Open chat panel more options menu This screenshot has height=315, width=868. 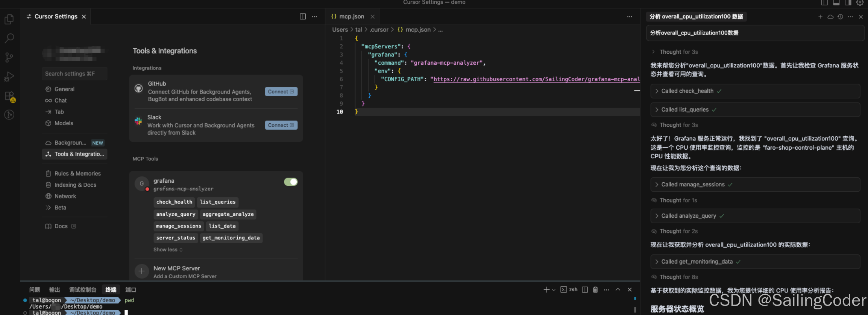pos(850,17)
